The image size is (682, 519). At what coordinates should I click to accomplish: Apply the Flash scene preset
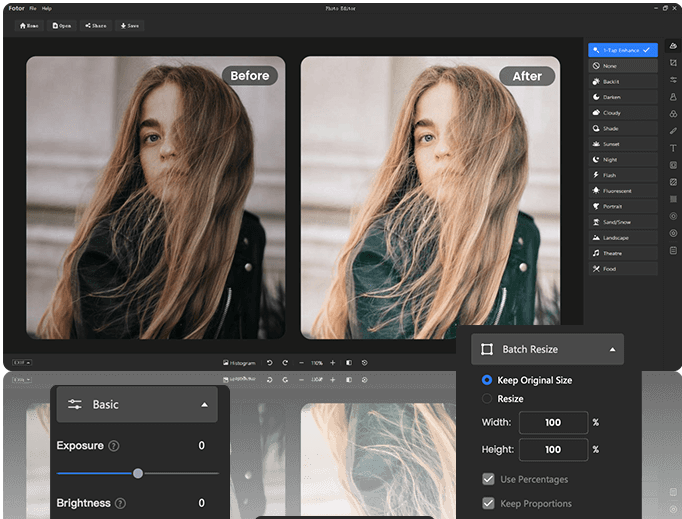(x=623, y=175)
